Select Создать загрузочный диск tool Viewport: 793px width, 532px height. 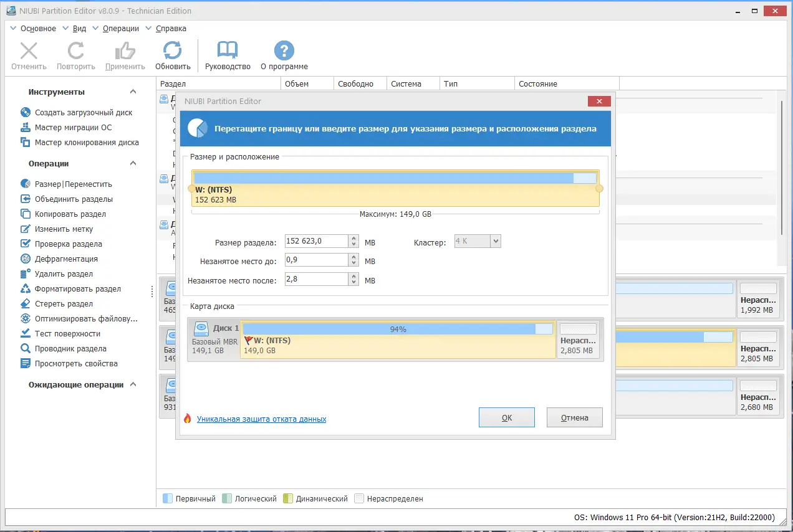tap(84, 113)
